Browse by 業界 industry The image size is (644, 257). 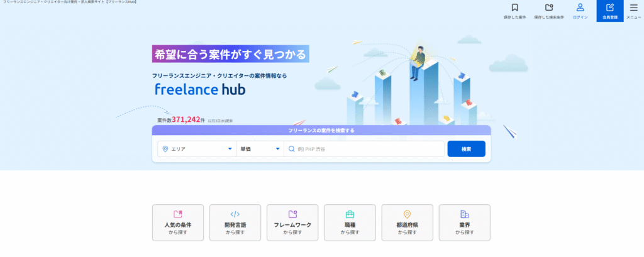tap(464, 222)
